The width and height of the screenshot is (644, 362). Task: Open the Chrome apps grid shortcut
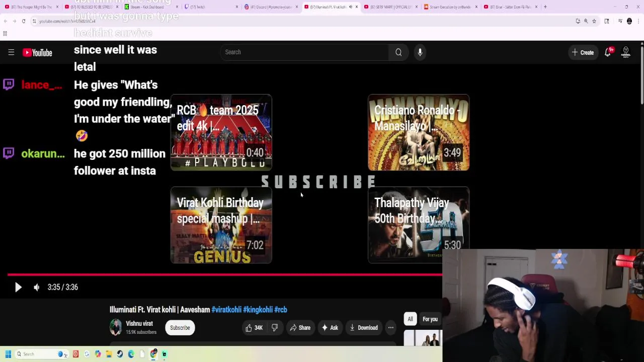5,34
